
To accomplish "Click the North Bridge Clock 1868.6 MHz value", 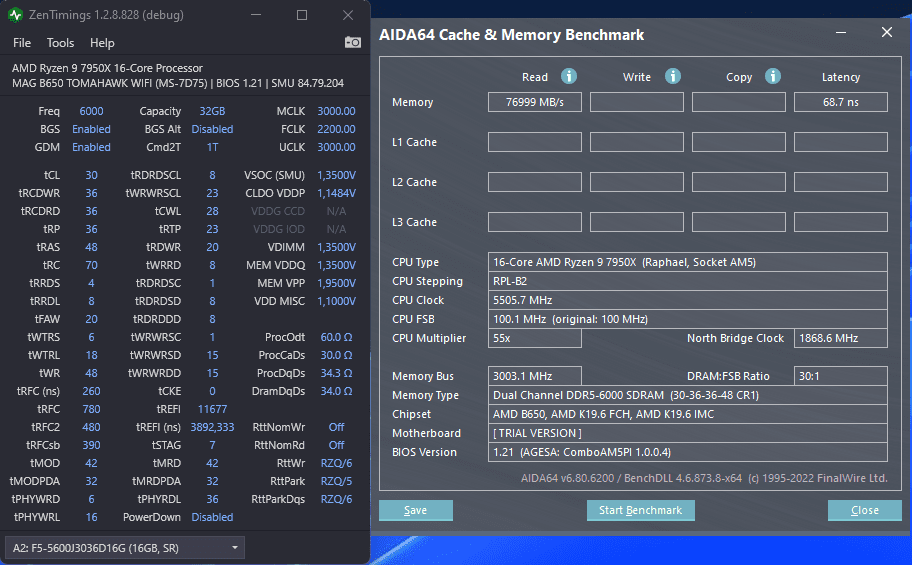I will point(840,338).
